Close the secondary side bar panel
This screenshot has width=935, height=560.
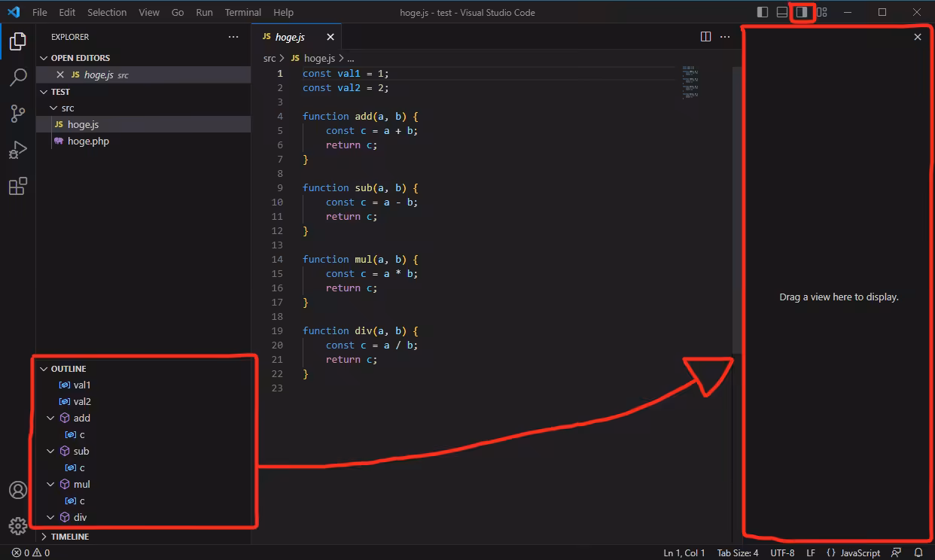point(917,37)
